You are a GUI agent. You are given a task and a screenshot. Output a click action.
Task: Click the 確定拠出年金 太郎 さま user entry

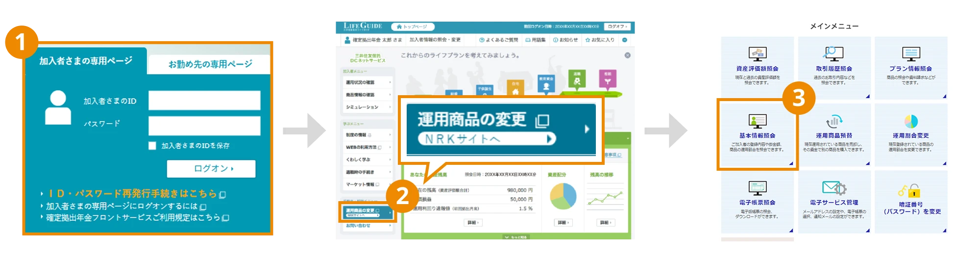click(373, 40)
